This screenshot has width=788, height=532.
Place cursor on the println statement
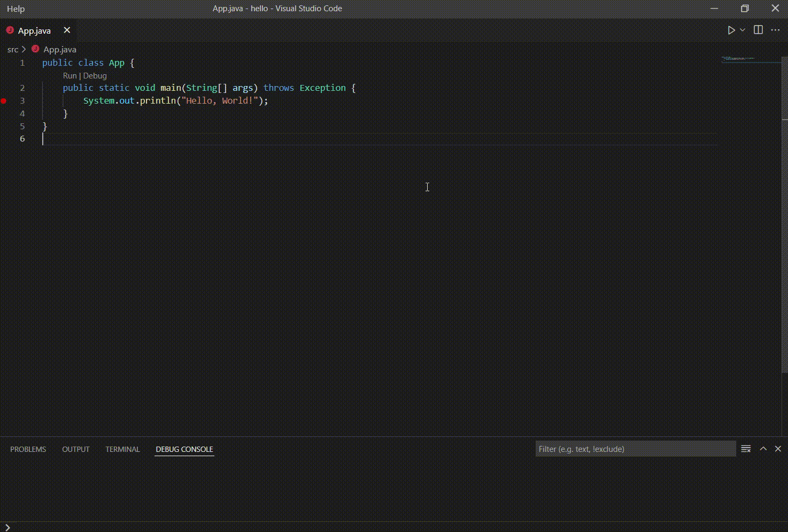tap(175, 100)
